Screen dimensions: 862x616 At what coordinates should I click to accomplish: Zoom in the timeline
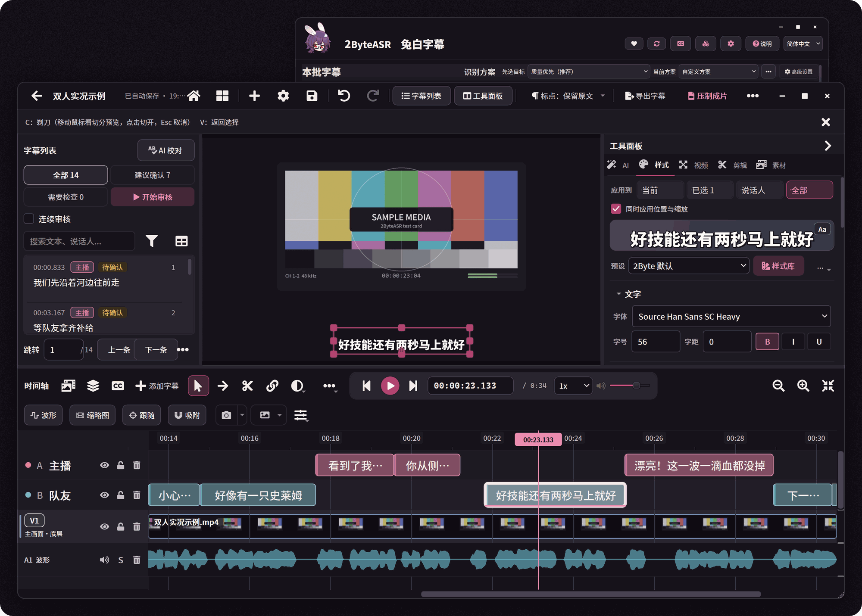tap(803, 386)
